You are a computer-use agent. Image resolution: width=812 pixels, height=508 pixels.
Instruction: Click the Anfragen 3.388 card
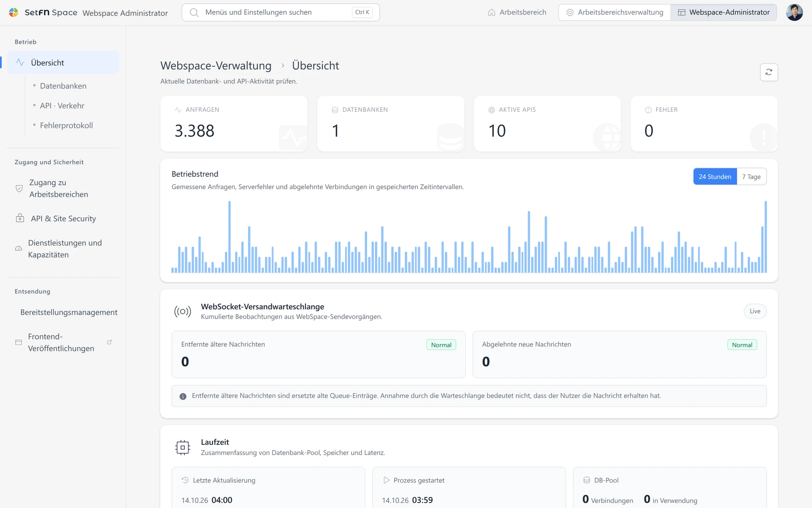click(x=234, y=124)
